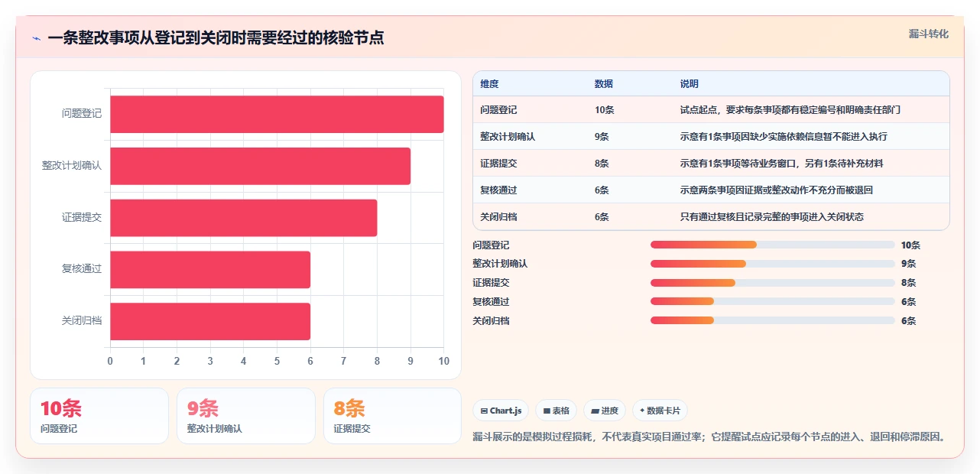Click the 8条 value in progress list
The height and width of the screenshot is (474, 980).
[x=909, y=283]
